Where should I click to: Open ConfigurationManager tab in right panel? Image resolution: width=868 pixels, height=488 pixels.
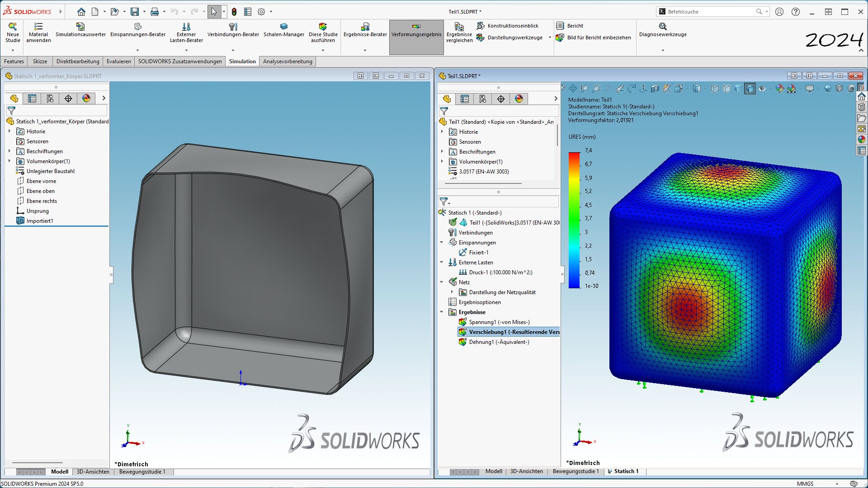483,99
